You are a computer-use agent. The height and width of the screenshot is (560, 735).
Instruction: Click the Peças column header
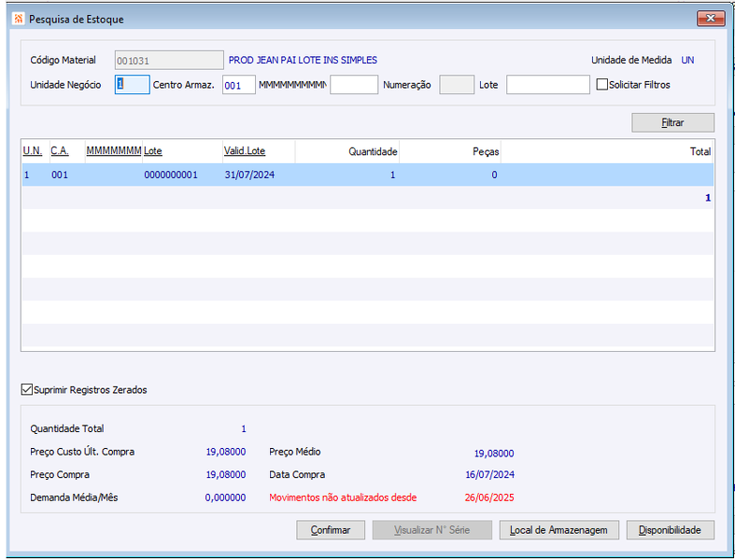pyautogui.click(x=486, y=151)
